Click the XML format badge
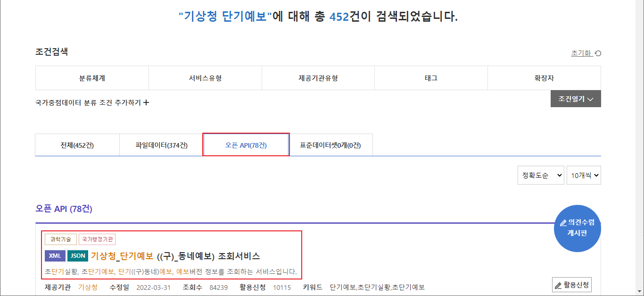This screenshot has width=644, height=296. click(x=55, y=256)
